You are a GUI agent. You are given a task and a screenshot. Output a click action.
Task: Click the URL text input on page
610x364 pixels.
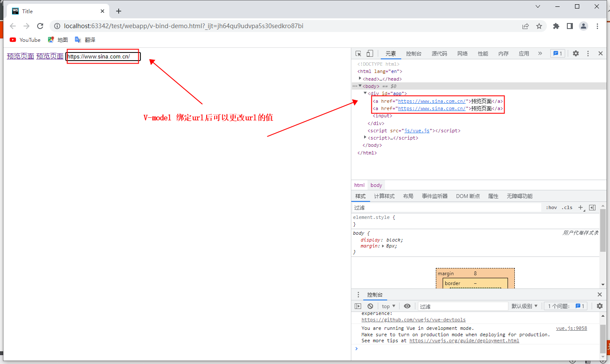[x=103, y=56]
